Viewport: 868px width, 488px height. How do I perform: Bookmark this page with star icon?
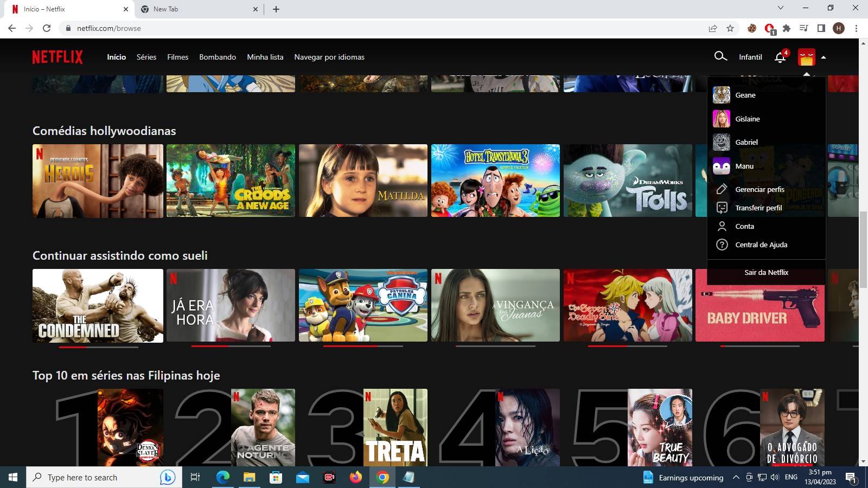pyautogui.click(x=730, y=28)
